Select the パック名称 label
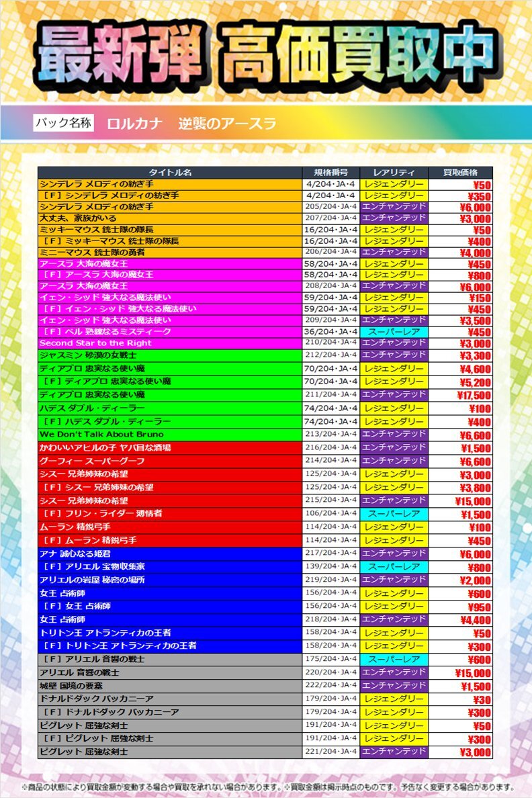The width and height of the screenshot is (532, 798). 64,123
